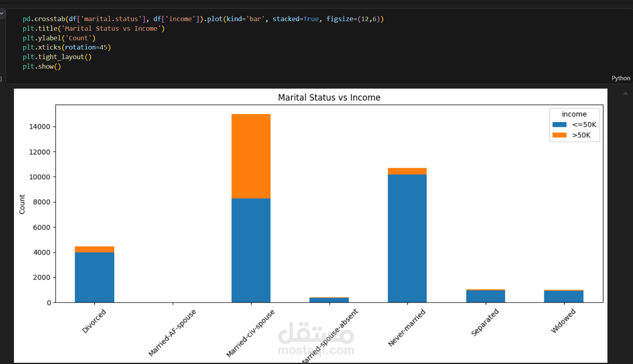This screenshot has width=633, height=364.
Task: Click the blue Divorced bar
Action: point(94,277)
